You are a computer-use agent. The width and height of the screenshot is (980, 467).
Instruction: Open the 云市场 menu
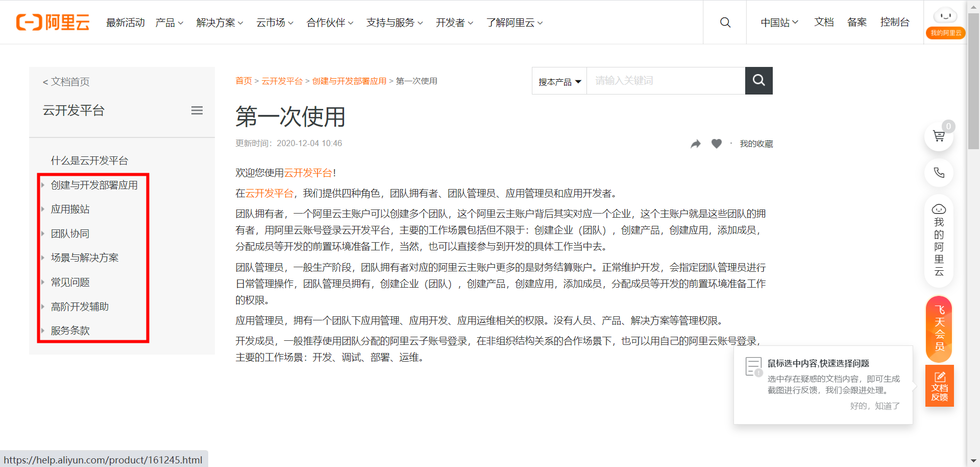click(275, 22)
